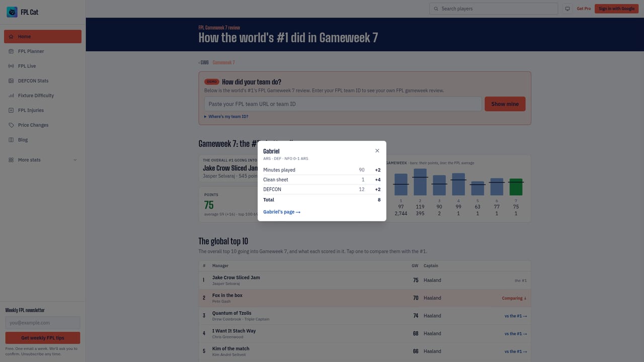The image size is (644, 362).
Task: Click the Search players field
Action: [x=494, y=9]
